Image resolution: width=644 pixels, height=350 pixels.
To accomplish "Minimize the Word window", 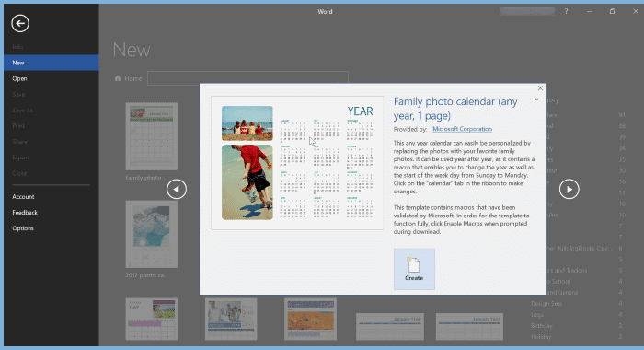I will [590, 12].
